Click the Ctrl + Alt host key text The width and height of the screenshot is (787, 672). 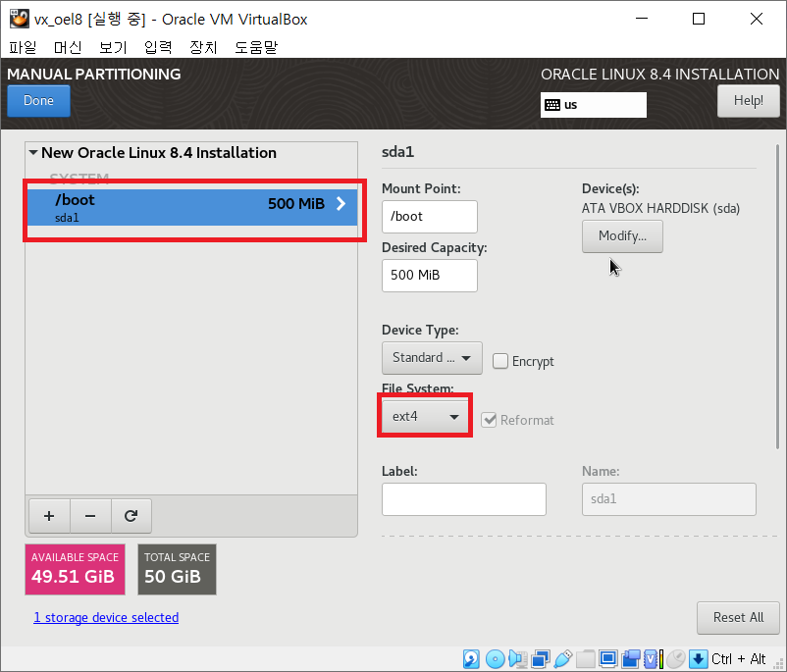coord(738,659)
